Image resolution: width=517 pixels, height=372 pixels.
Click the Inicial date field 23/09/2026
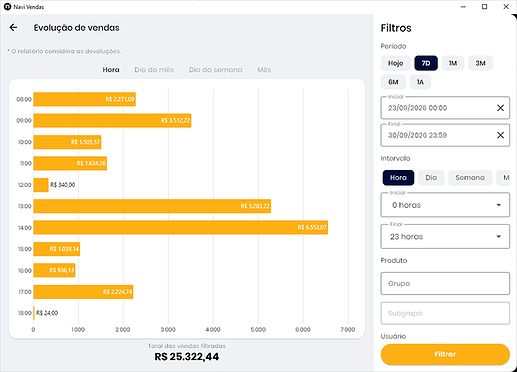[445, 108]
